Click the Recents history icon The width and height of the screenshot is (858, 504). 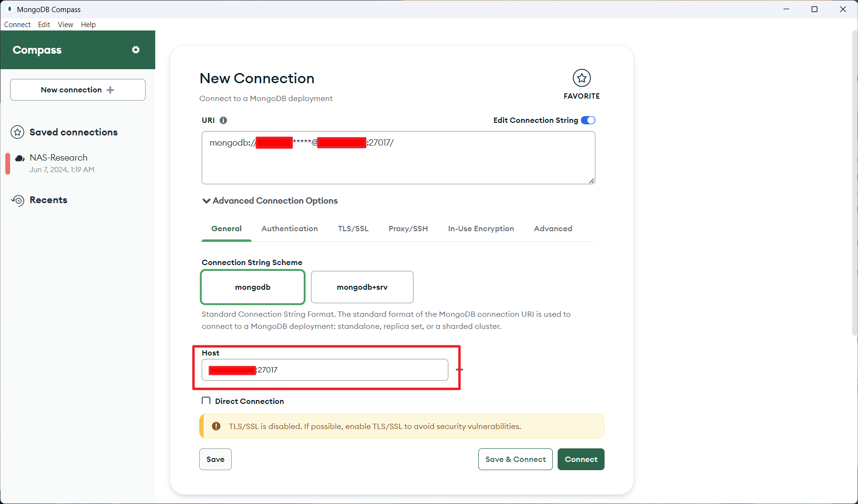click(x=17, y=200)
